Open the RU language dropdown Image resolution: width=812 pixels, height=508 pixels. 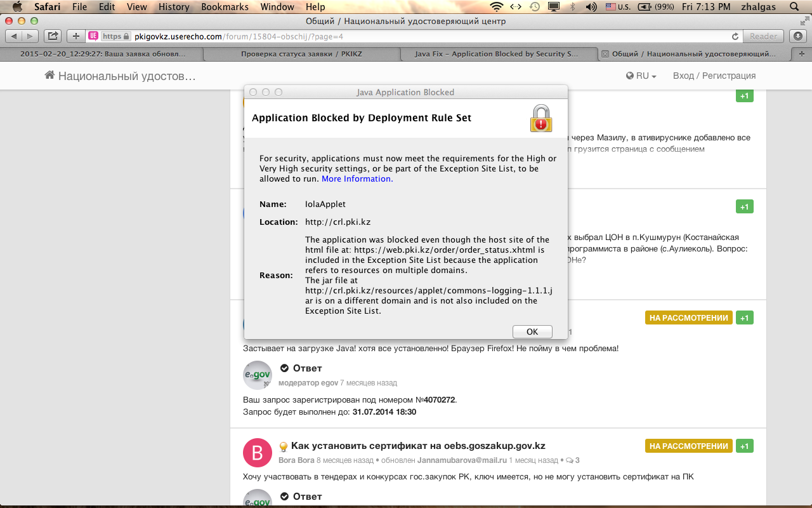pyautogui.click(x=641, y=76)
